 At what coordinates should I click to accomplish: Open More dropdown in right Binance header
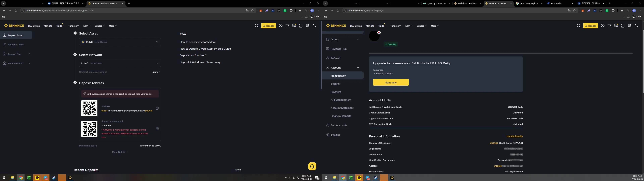click(435, 26)
